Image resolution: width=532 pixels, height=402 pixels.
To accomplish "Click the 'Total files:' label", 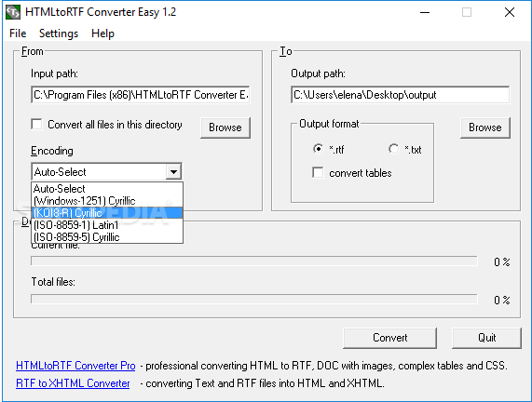I will pyautogui.click(x=53, y=282).
